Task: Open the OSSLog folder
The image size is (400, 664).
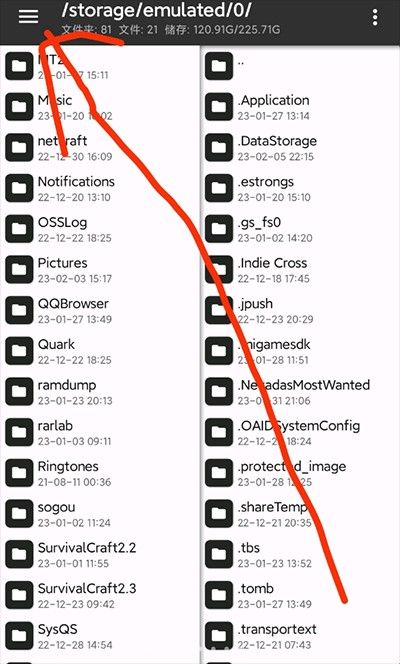Action: coord(100,229)
